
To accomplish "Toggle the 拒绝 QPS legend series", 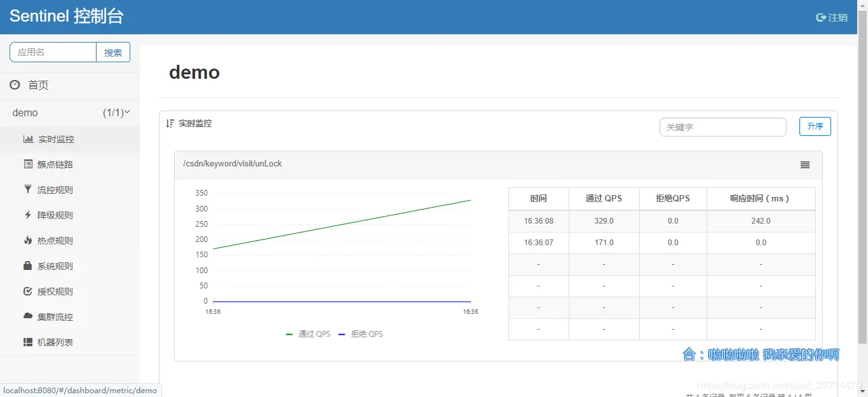I will (x=360, y=334).
